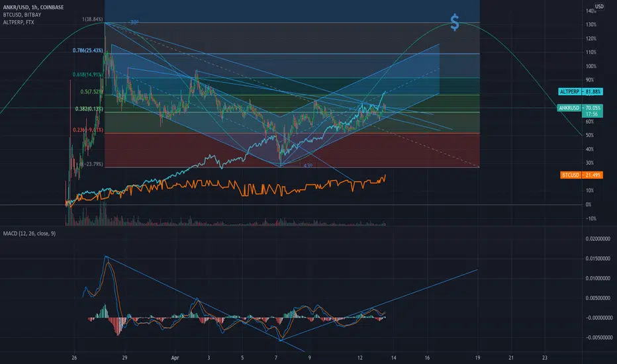Click the Apr label on time axis
617x364 pixels.
(175, 357)
